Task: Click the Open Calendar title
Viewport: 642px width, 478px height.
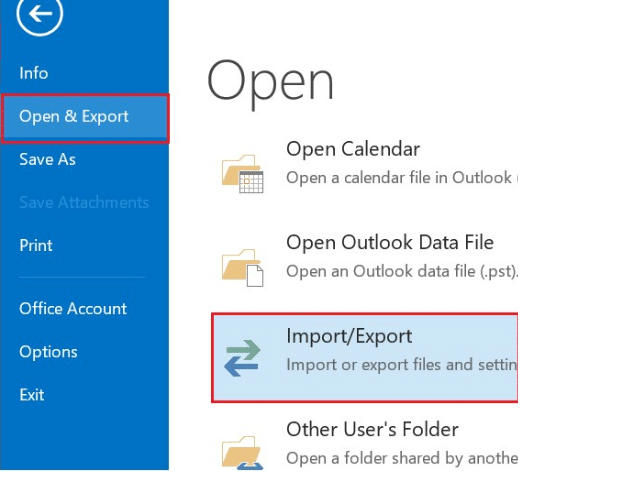Action: (x=353, y=149)
